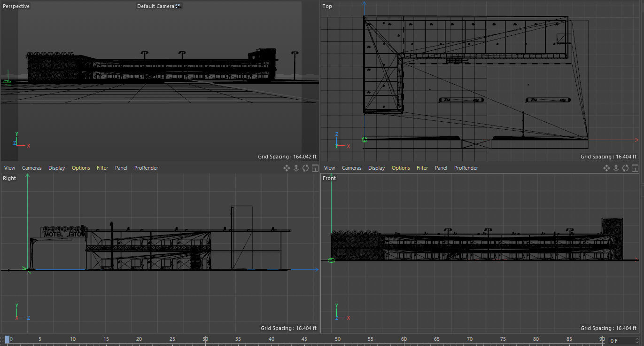Viewport: 644px width, 346px height.
Task: Jump to frame 55 on the timeline
Action: pyautogui.click(x=371, y=339)
